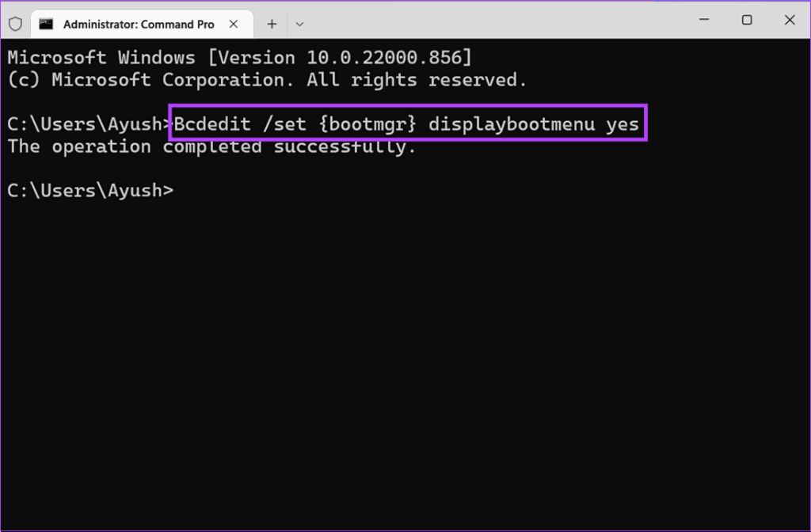Click the administrator shield icon

(15, 24)
